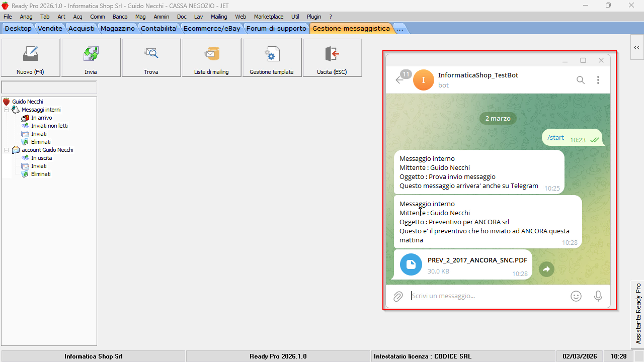
Task: Collapse the account Guido Necchi node
Action: tap(7, 150)
